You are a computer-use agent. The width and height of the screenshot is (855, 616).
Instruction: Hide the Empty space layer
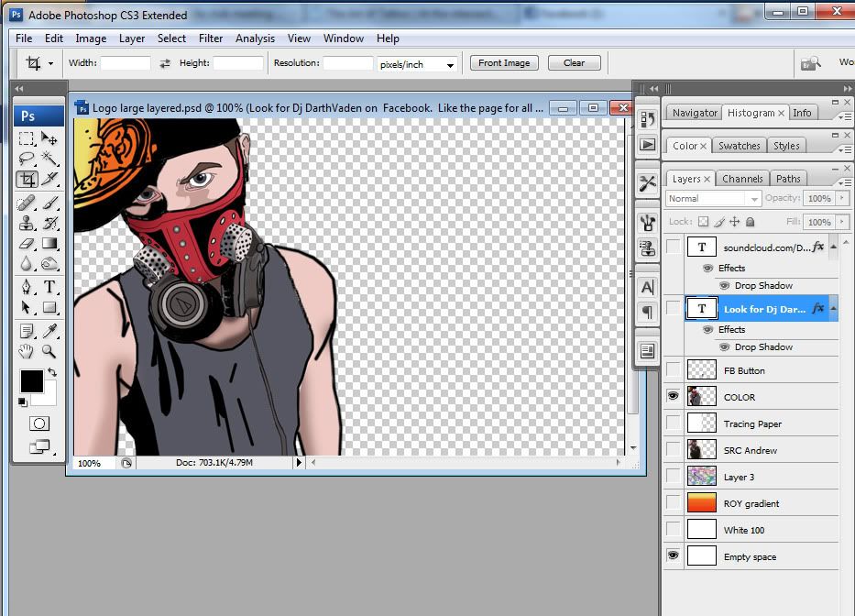(x=674, y=555)
